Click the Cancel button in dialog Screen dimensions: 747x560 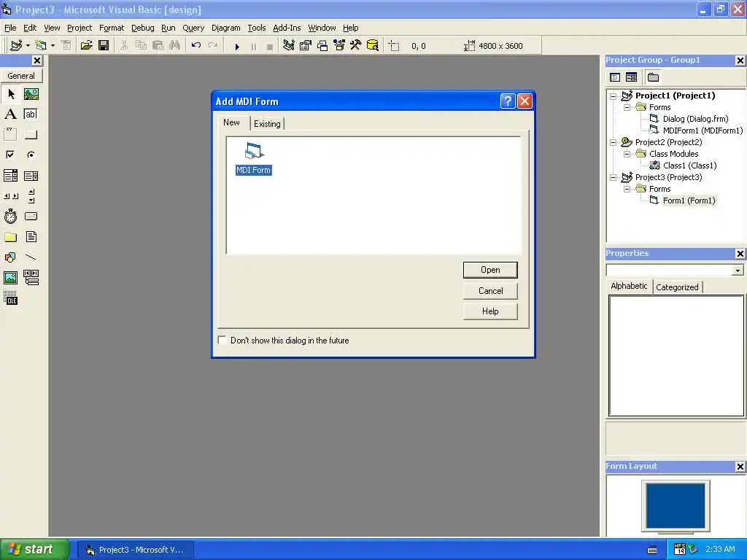tap(490, 291)
